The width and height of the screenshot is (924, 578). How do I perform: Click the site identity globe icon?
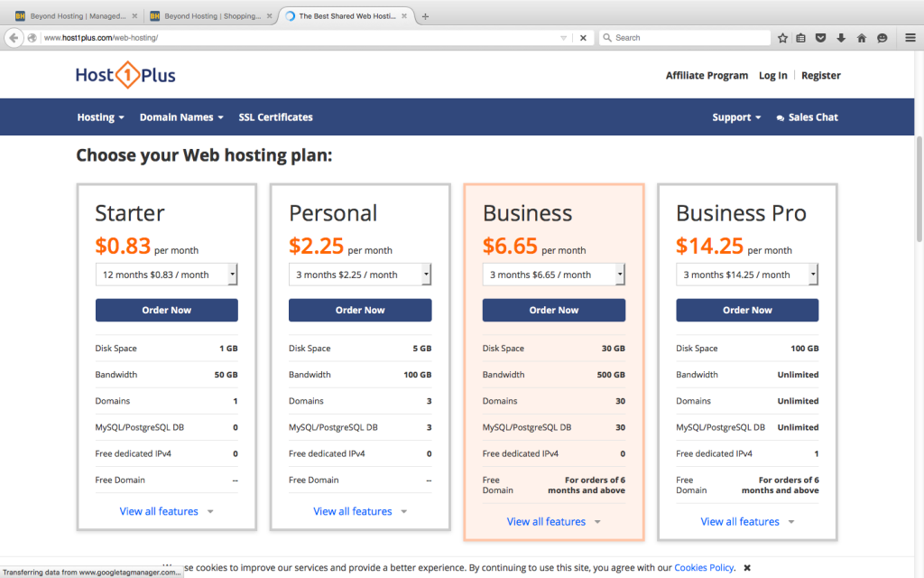[x=32, y=38]
